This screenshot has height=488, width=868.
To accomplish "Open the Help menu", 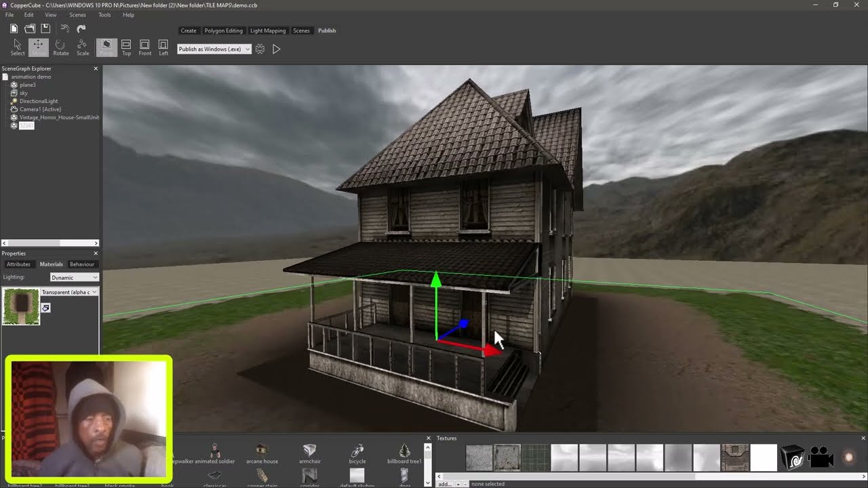I will pyautogui.click(x=128, y=15).
